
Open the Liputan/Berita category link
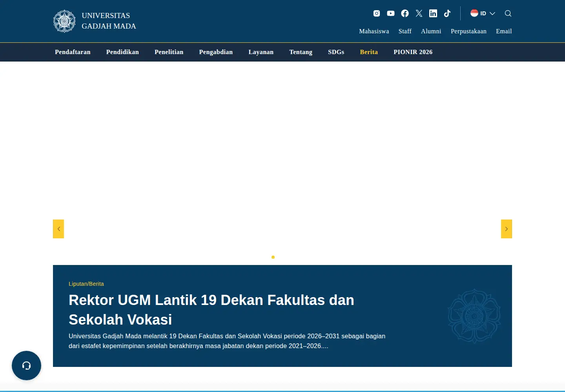point(86,284)
